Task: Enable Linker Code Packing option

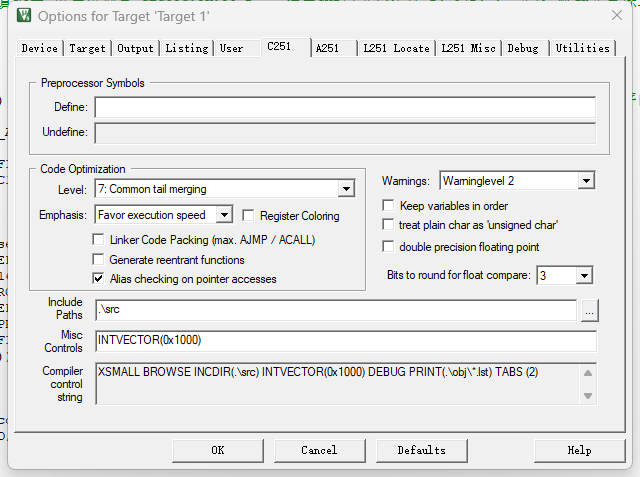Action: coord(99,240)
